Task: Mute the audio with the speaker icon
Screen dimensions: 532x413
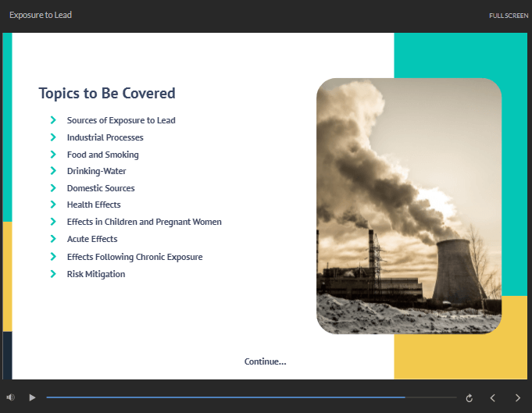Action: tap(10, 397)
